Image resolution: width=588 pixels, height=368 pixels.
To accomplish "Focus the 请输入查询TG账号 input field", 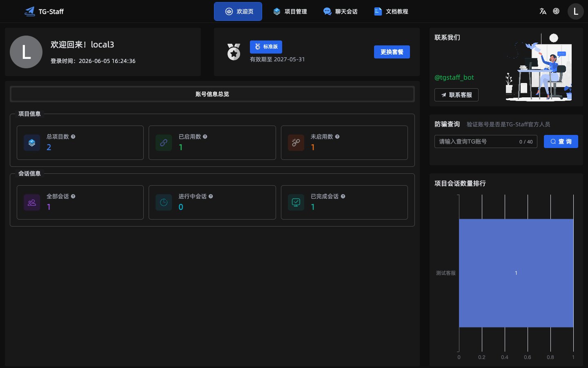I will point(486,141).
